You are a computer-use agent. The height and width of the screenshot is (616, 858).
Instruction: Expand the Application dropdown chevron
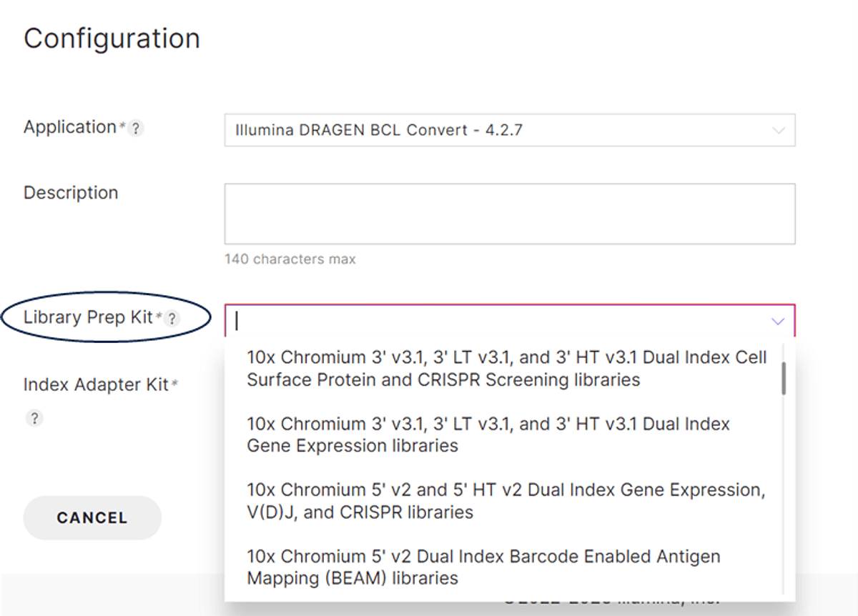pos(778,131)
